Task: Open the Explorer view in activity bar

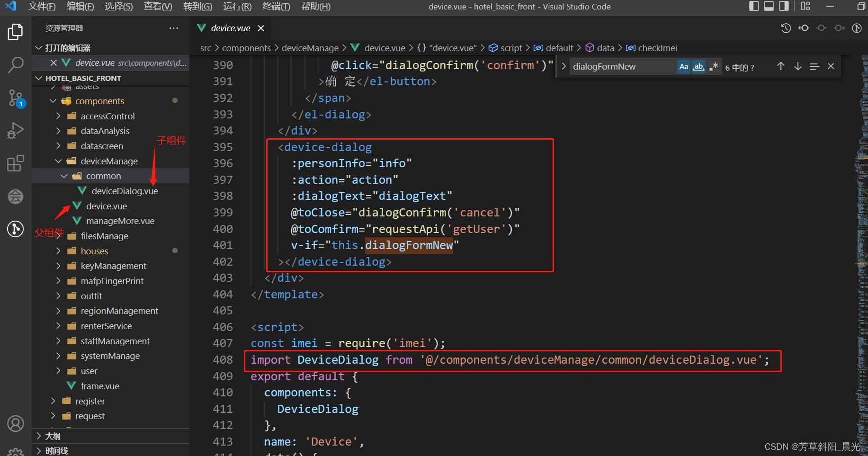Action: (x=15, y=32)
